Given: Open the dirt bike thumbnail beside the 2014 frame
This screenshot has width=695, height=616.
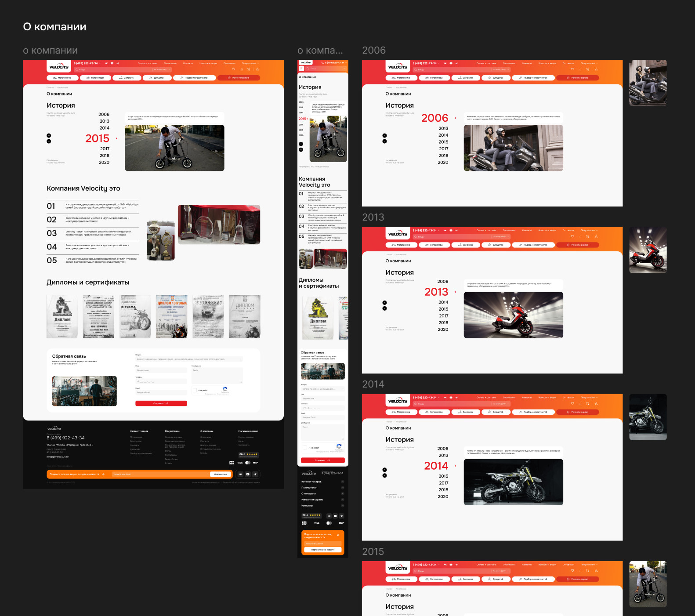Looking at the screenshot, I should pos(648,417).
